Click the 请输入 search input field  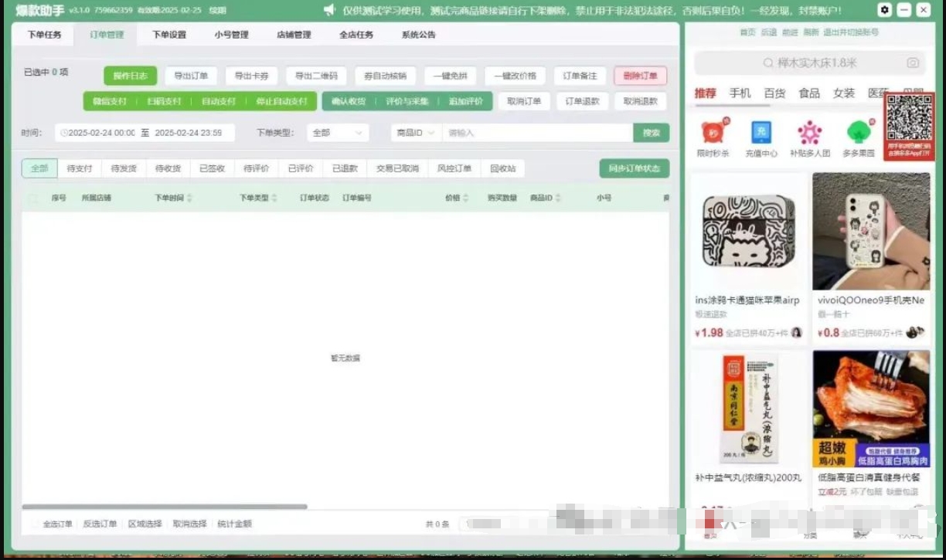coord(537,133)
